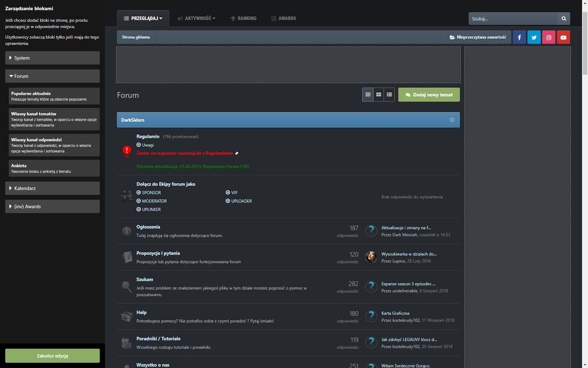Open the Twitter social link
The width and height of the screenshot is (588, 368).
coord(534,37)
